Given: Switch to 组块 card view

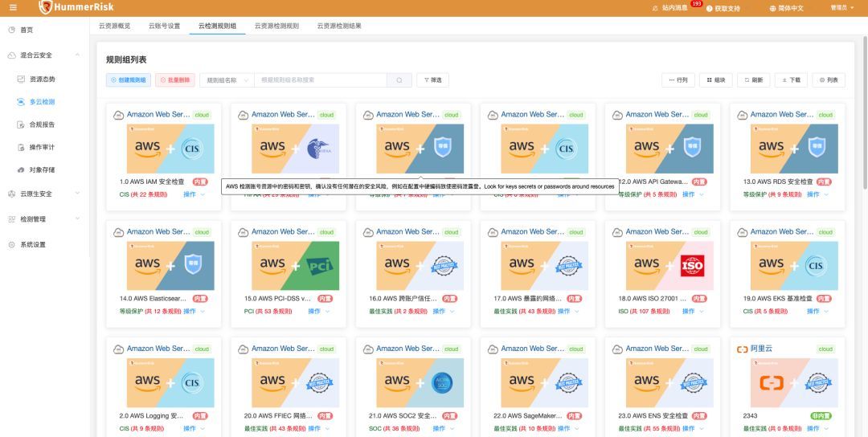Looking at the screenshot, I should (x=716, y=80).
